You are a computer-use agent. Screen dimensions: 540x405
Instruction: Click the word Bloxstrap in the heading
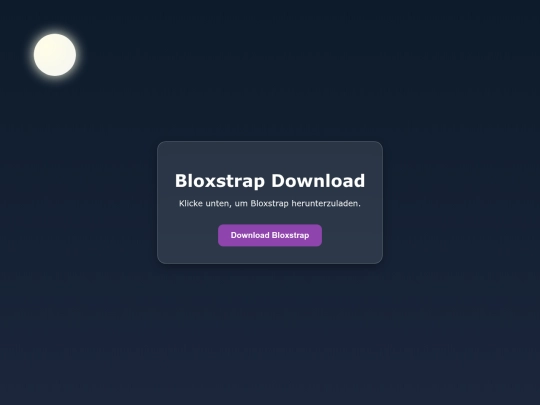(220, 180)
